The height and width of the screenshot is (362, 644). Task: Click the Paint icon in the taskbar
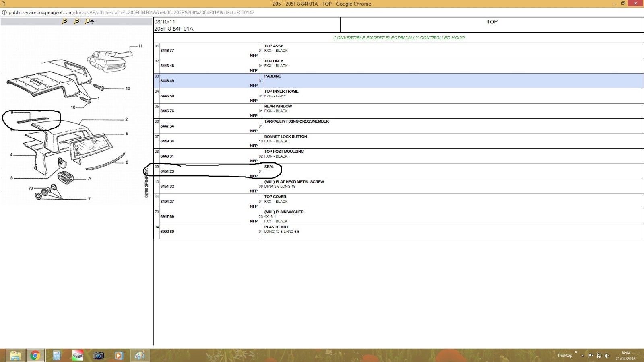point(139,355)
